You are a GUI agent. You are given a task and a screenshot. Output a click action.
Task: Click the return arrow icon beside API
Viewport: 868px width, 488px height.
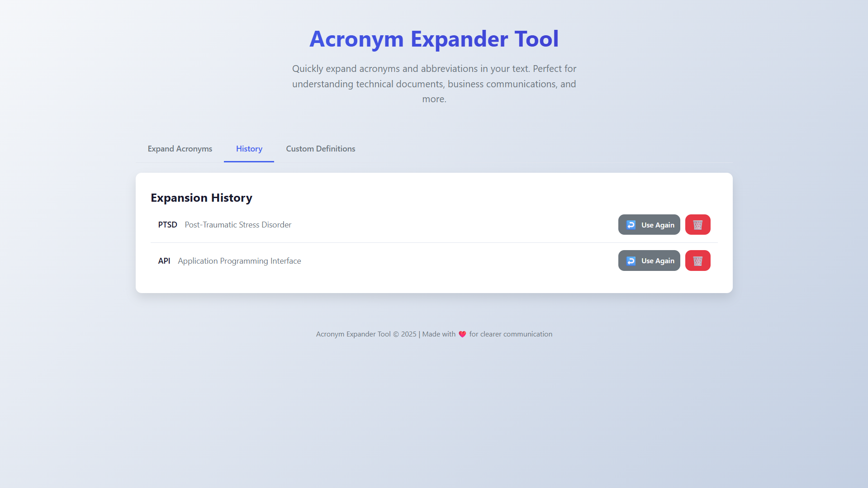631,261
